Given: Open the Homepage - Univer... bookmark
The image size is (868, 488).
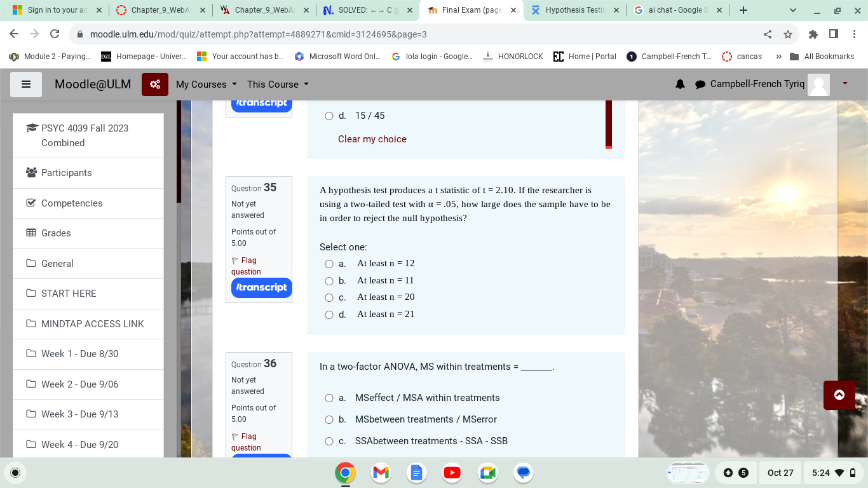Looking at the screenshot, I should point(144,57).
